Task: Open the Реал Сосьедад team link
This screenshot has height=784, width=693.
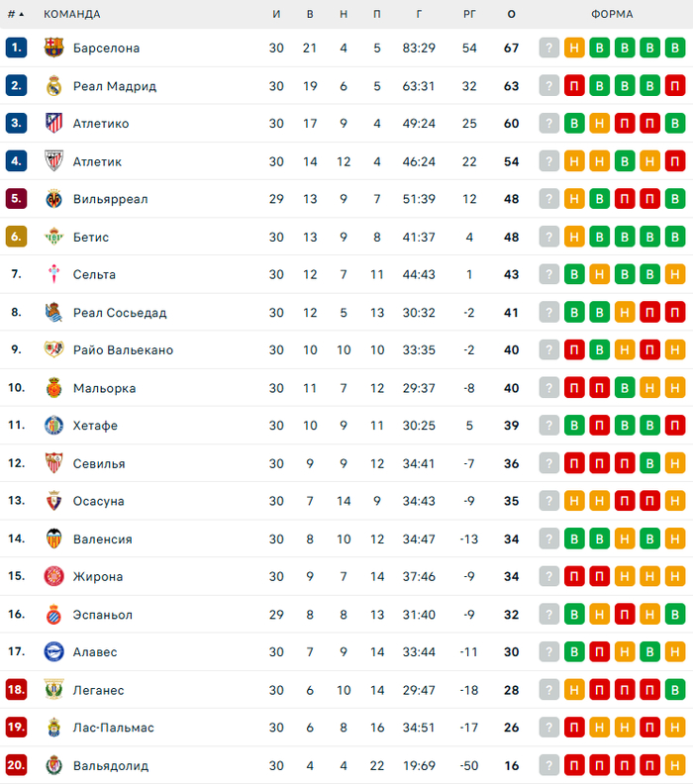Action: [x=119, y=313]
